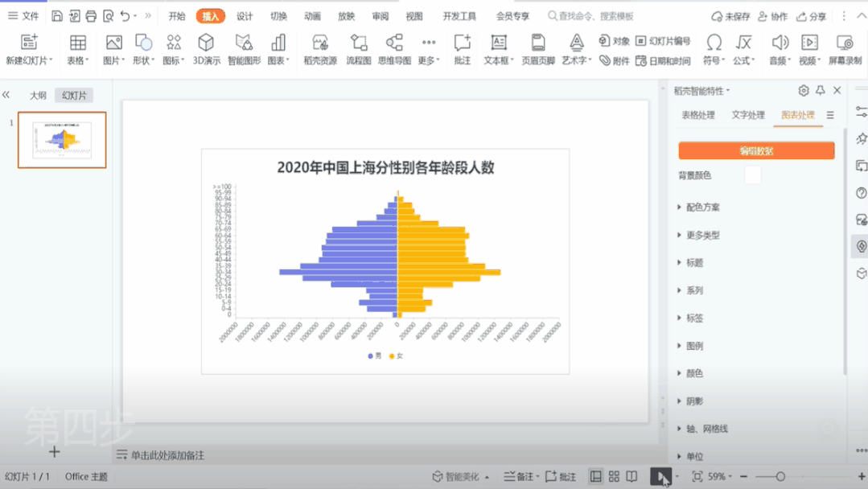The height and width of the screenshot is (489, 868).
Task: Click the search commands field
Action: (x=590, y=16)
